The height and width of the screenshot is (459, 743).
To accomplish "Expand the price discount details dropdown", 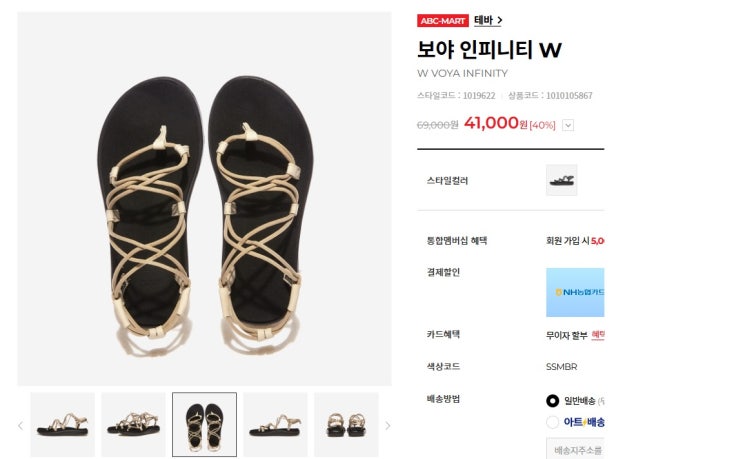I will [568, 125].
